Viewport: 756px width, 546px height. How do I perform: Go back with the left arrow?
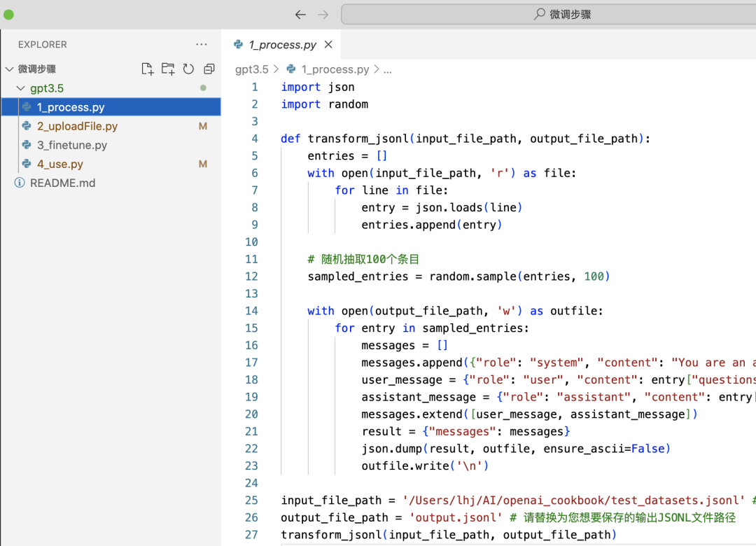point(300,15)
